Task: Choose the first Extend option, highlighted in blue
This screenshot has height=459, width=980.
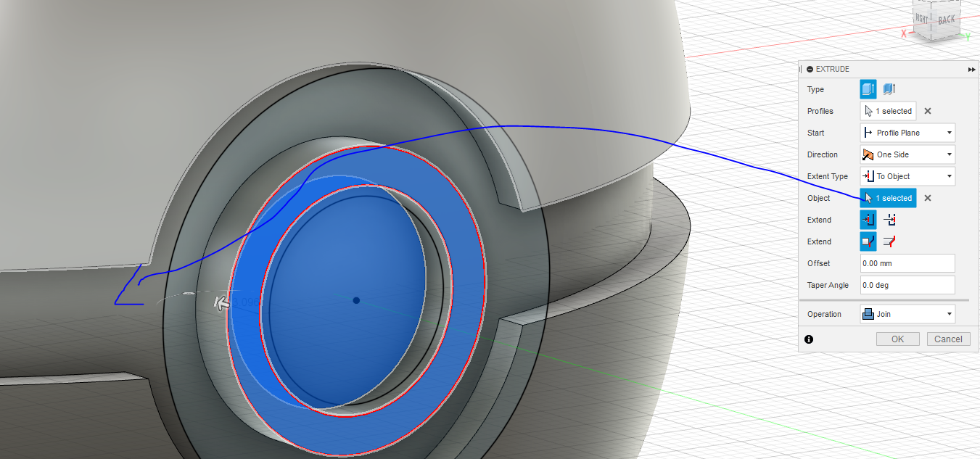Action: point(868,220)
